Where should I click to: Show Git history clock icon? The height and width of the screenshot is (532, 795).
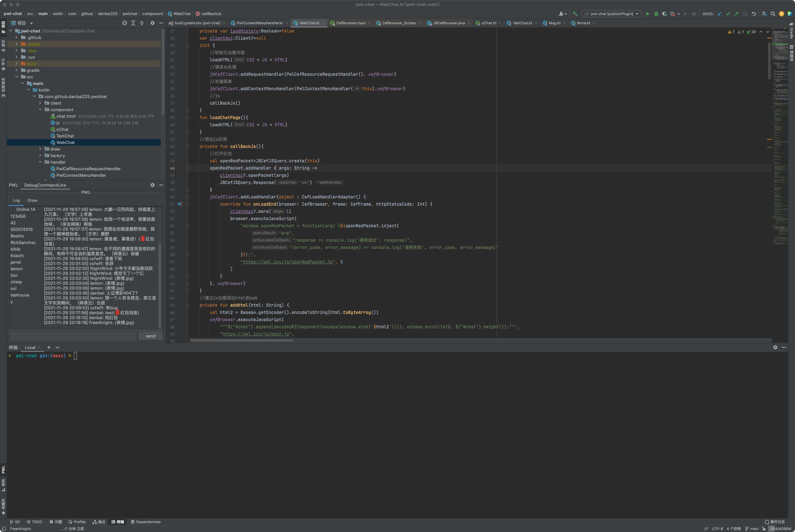(745, 14)
